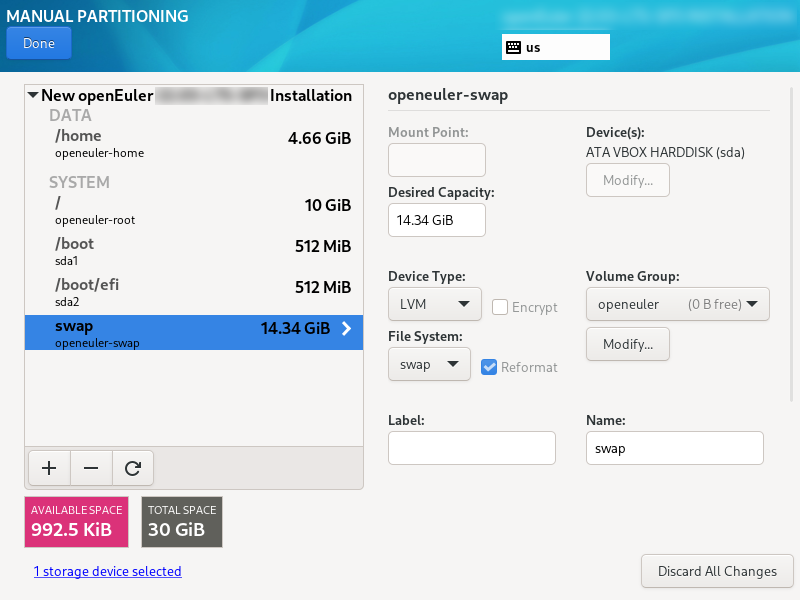This screenshot has width=800, height=600.
Task: Toggle the Encrypt checkbox
Action: click(x=500, y=307)
